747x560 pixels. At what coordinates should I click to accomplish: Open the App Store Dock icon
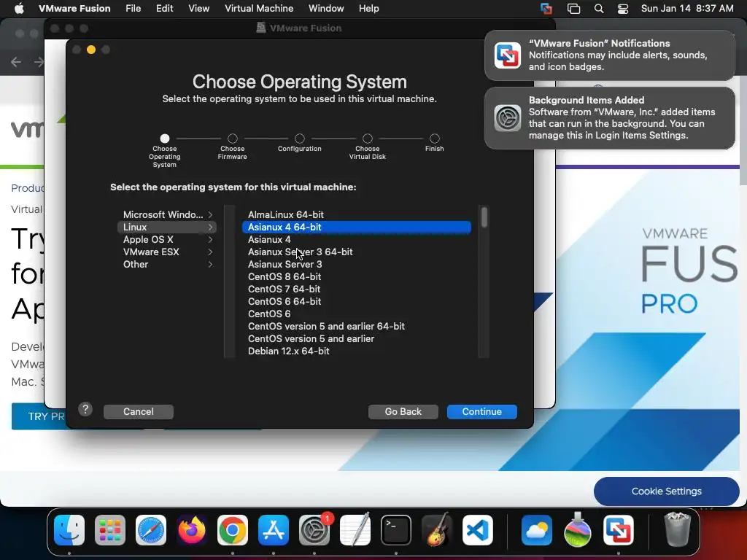coord(274,530)
